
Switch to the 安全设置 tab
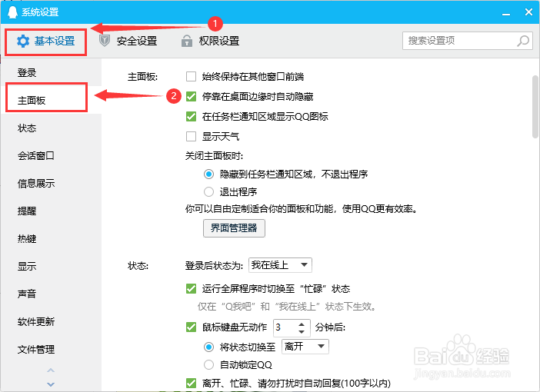tap(128, 41)
